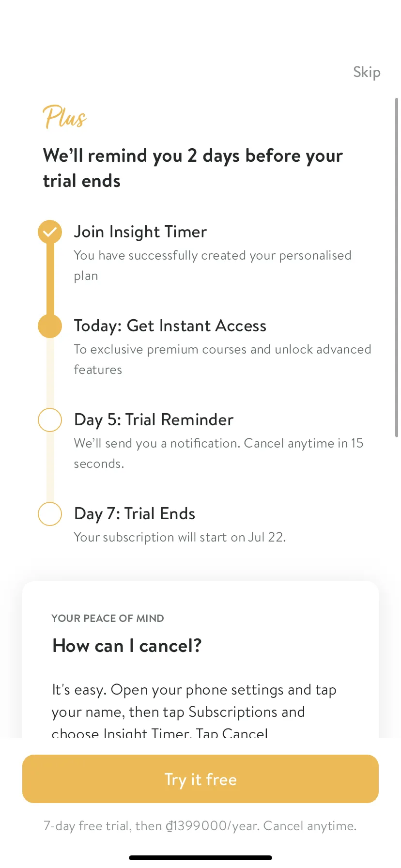Select Day 7: Trial Ends heading
Image resolution: width=401 pixels, height=868 pixels.
coord(135,514)
